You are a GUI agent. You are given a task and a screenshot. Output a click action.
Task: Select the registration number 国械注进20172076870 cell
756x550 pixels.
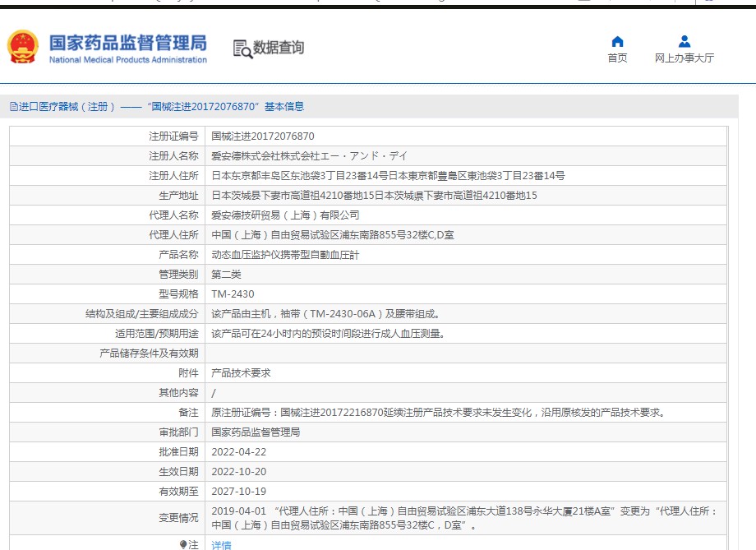[263, 136]
